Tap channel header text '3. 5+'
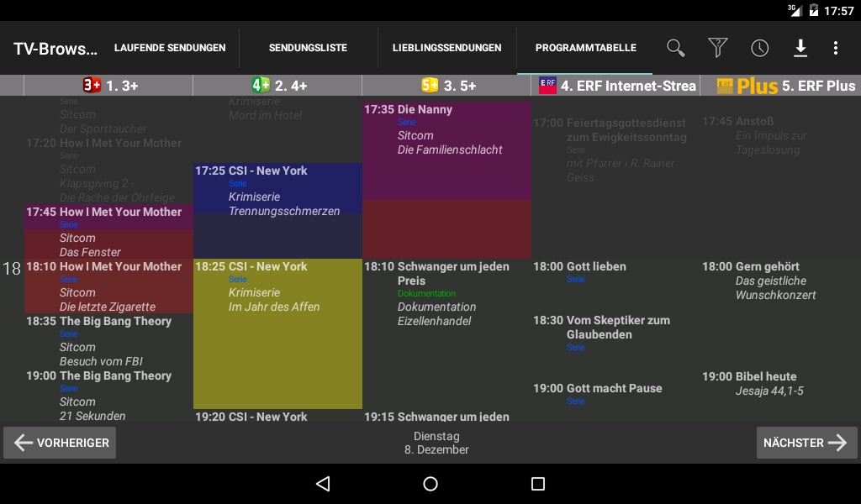Viewport: 861px width, 504px height. click(x=460, y=86)
